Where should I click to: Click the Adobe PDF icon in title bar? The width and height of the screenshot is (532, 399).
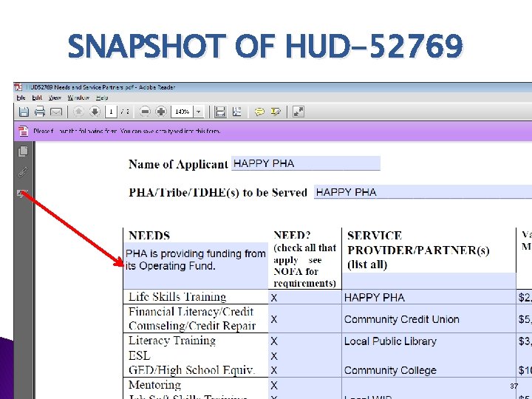coord(18,87)
